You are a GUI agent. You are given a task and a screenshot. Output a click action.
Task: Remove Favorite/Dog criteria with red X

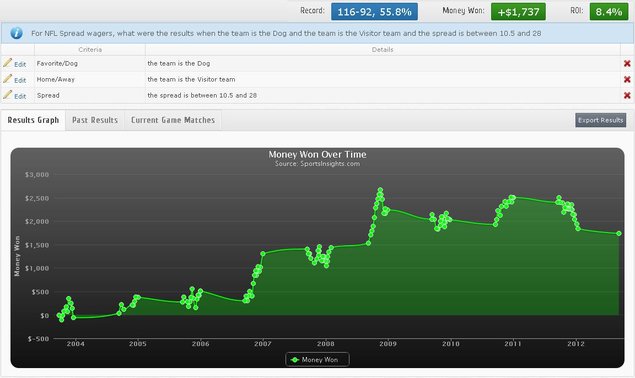pyautogui.click(x=627, y=63)
